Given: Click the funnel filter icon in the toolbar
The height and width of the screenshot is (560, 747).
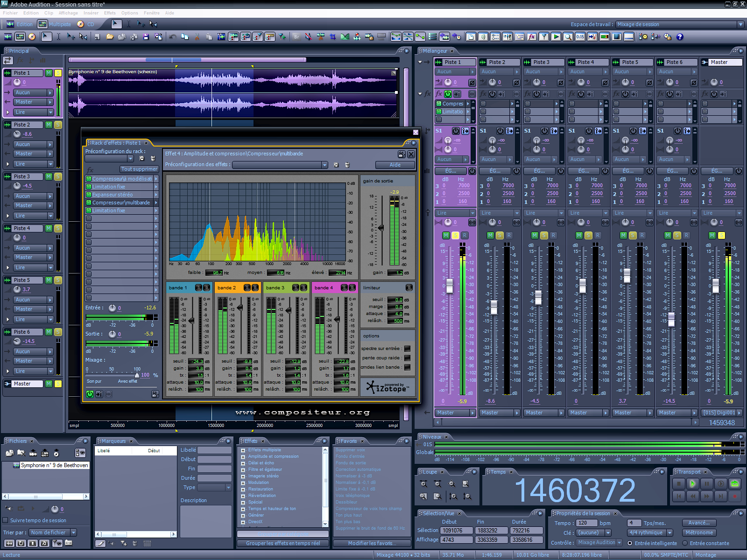Looking at the screenshot, I should click(544, 36).
